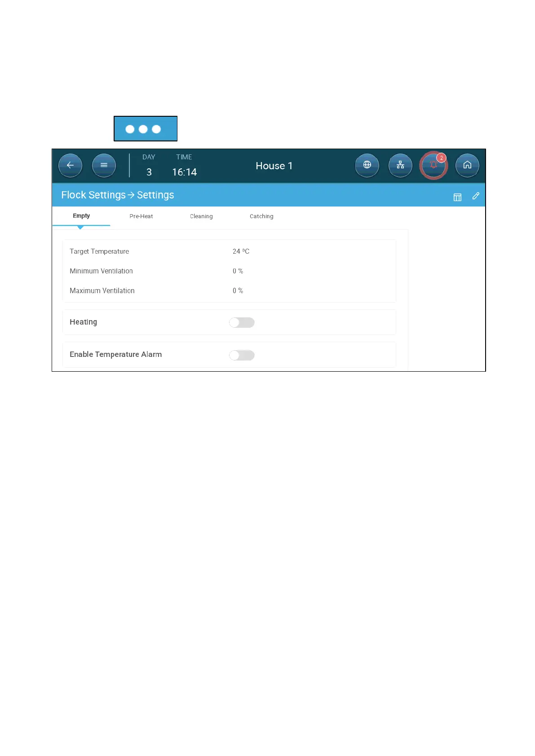Click the 16:14 time display

point(184,172)
